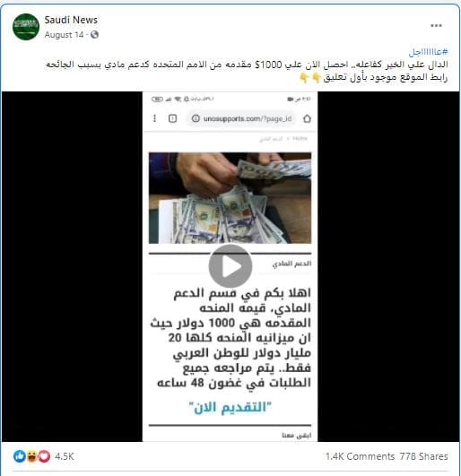The width and height of the screenshot is (461, 476).
Task: Click the site info icon beside URL
Action: [196, 118]
